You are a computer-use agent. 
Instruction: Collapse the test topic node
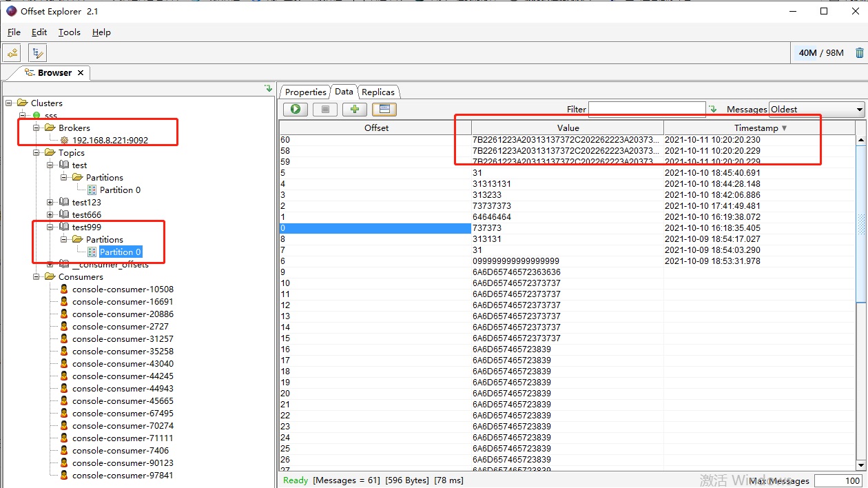pos(50,165)
